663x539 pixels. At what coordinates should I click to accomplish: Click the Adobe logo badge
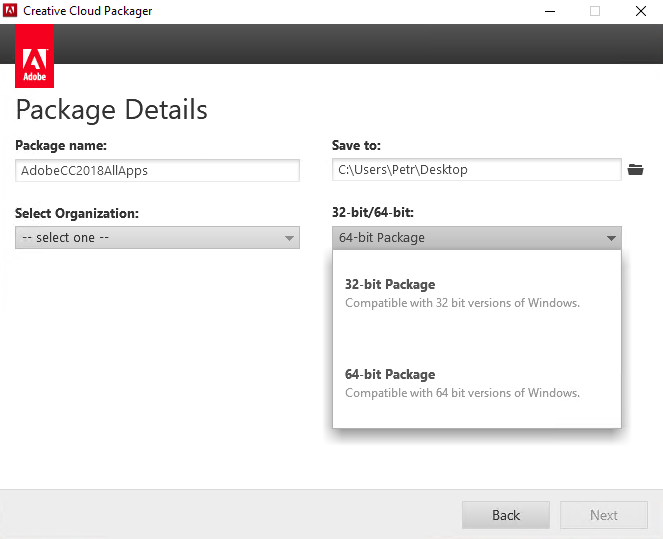[x=34, y=56]
